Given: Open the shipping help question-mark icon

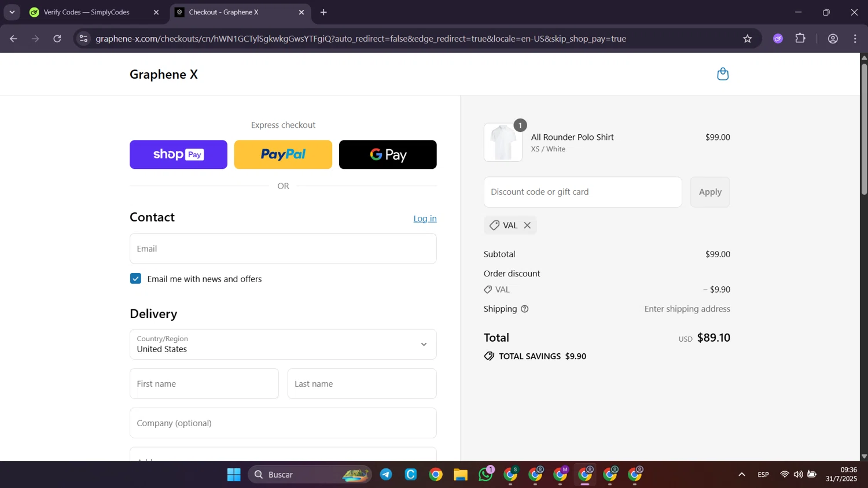Looking at the screenshot, I should (525, 309).
